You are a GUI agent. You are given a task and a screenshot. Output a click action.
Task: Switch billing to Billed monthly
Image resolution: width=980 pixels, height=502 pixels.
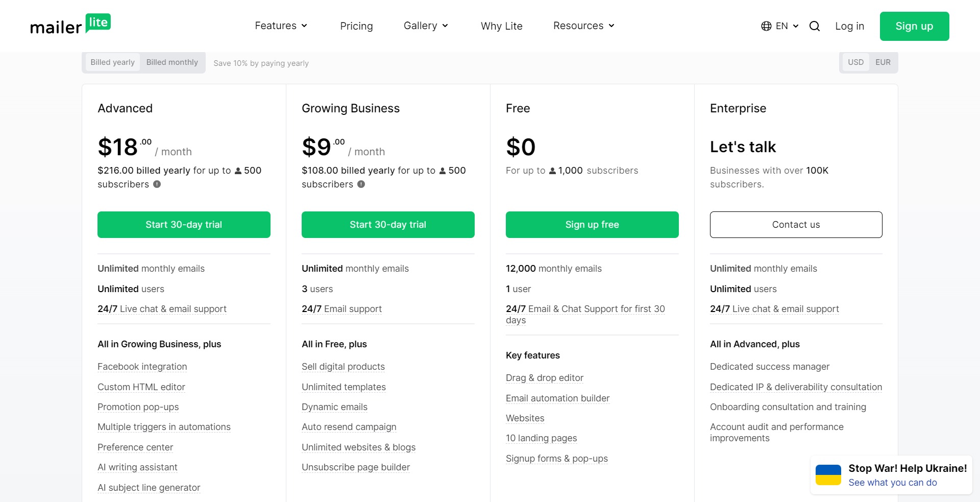172,62
